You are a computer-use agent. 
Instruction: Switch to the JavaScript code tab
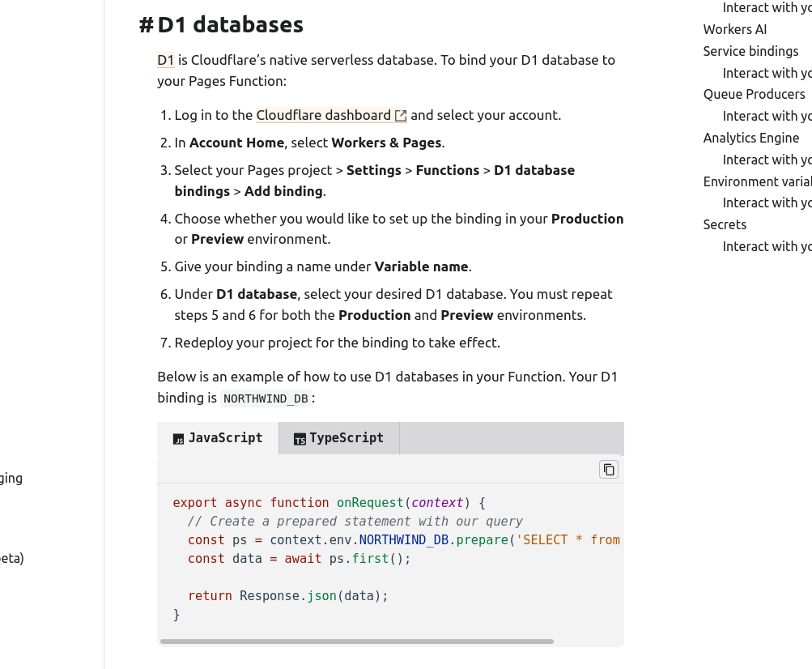coord(218,438)
